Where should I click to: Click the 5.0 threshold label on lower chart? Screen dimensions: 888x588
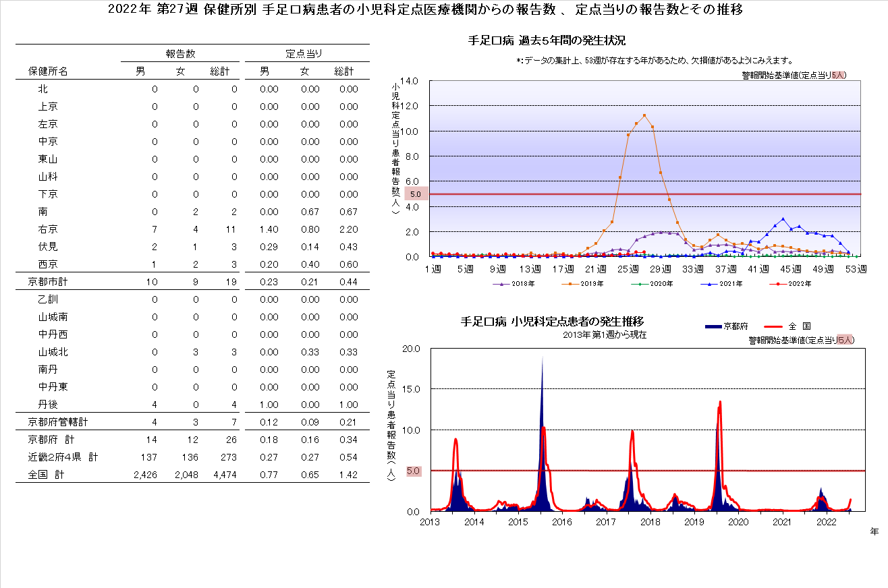pyautogui.click(x=414, y=471)
